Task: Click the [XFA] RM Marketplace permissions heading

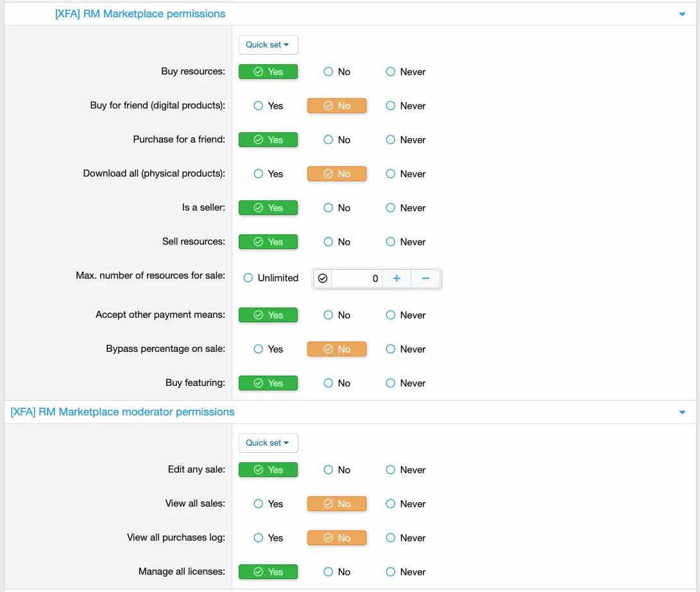Action: [140, 13]
